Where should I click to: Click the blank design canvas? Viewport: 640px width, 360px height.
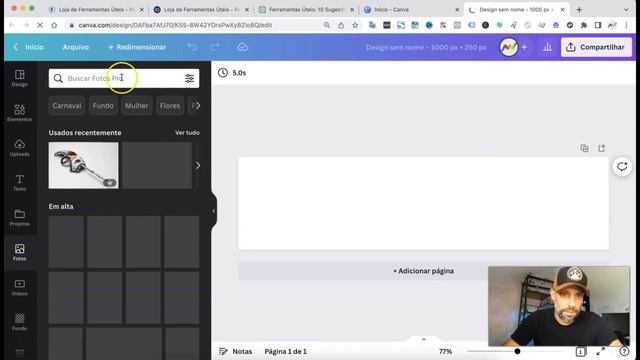423,203
